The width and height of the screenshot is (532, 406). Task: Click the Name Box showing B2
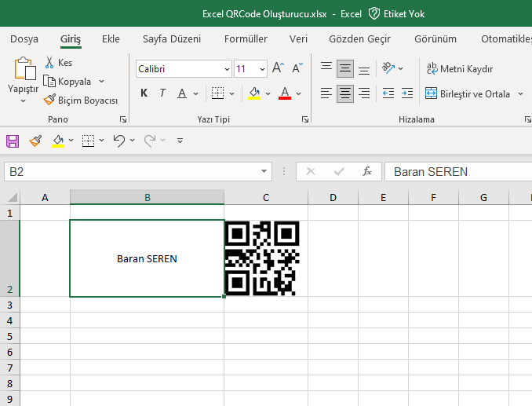point(138,172)
